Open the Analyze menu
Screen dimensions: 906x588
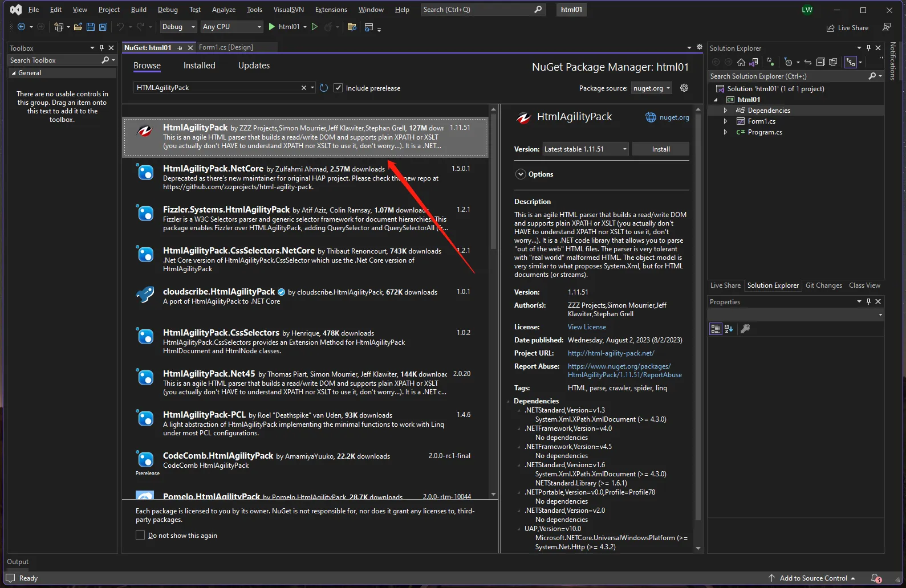pyautogui.click(x=224, y=10)
